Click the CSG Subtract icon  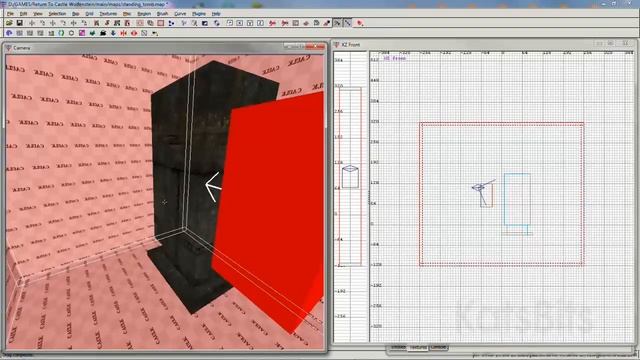click(x=140, y=23)
